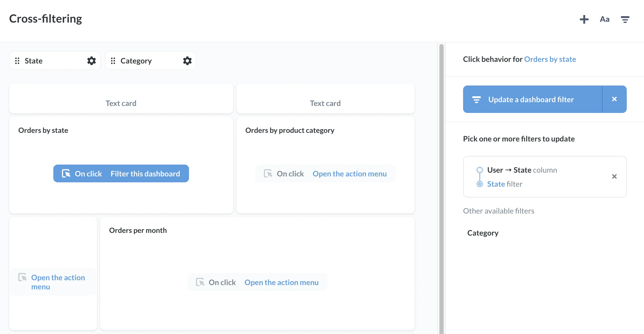The height and width of the screenshot is (334, 644).
Task: Open the Orders by state link
Action: [x=550, y=59]
